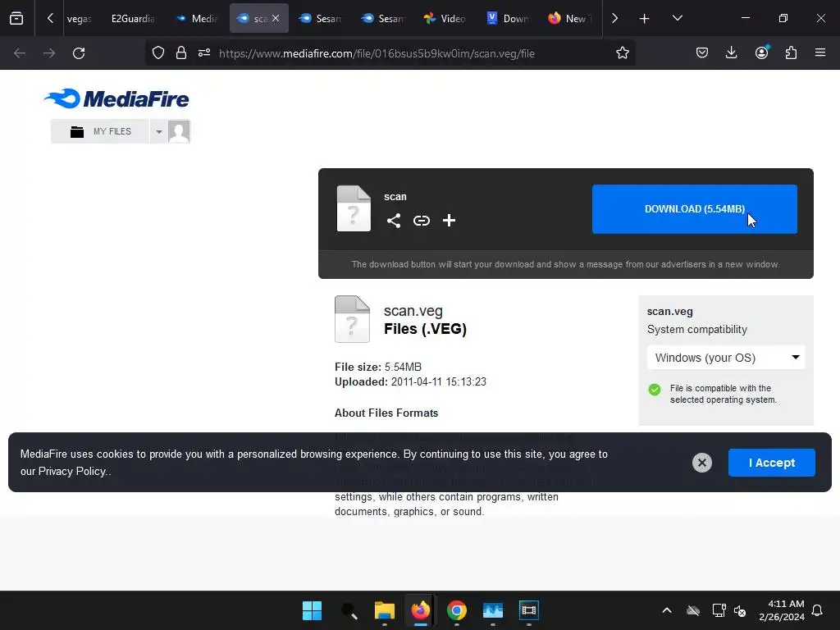Open taskbar Search magnifier
Viewport: 840px width, 630px height.
point(349,610)
